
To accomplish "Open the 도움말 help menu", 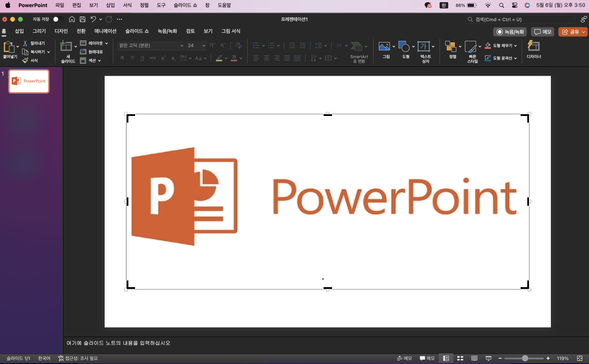I will 224,5.
